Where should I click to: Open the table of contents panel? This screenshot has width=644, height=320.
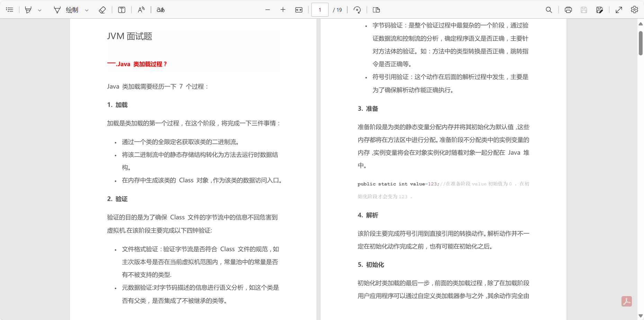point(10,10)
